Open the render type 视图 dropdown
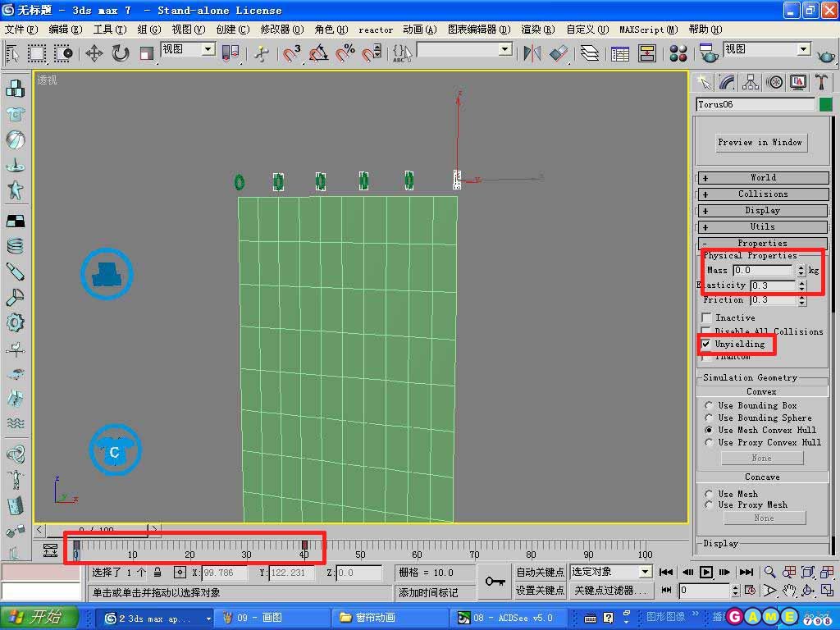The height and width of the screenshot is (630, 840). click(x=803, y=50)
